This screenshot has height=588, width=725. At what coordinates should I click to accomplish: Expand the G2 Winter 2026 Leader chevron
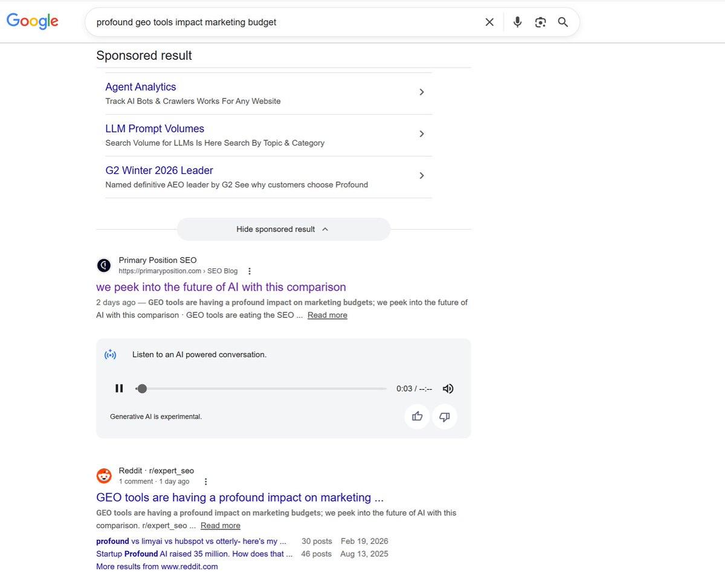click(x=422, y=175)
